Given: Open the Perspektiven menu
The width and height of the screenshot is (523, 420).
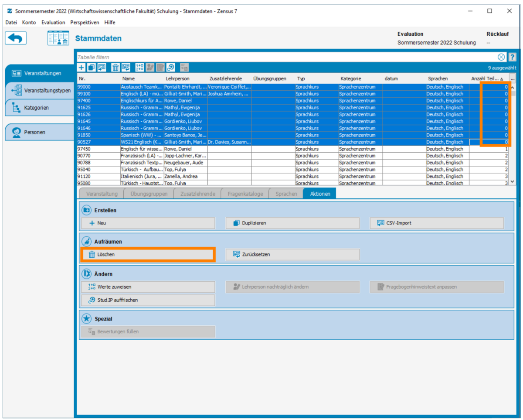Looking at the screenshot, I should coord(85,22).
